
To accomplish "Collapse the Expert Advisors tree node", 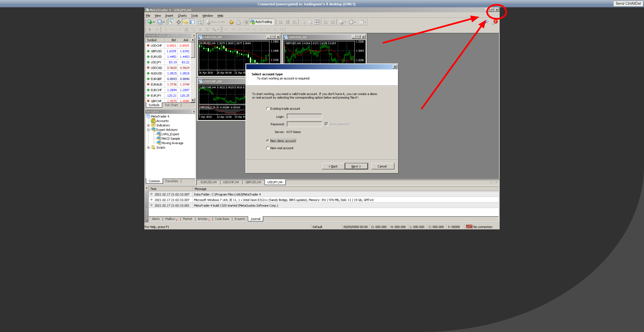I will [148, 130].
